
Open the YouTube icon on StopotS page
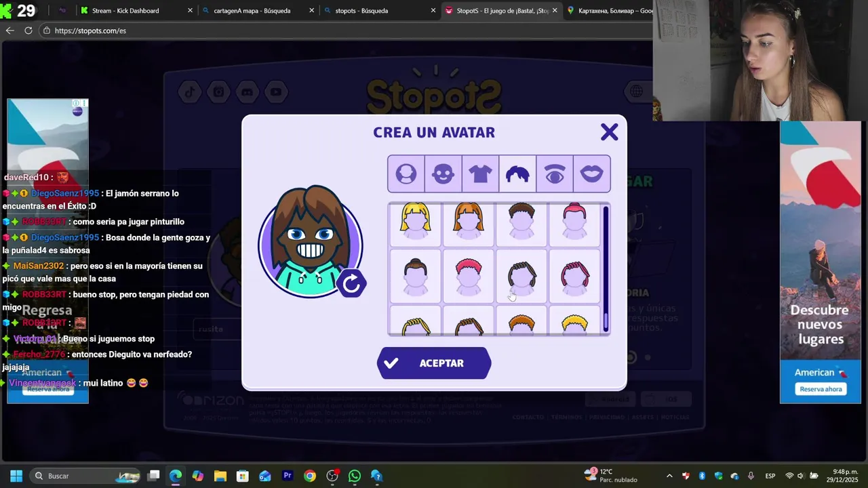(276, 92)
